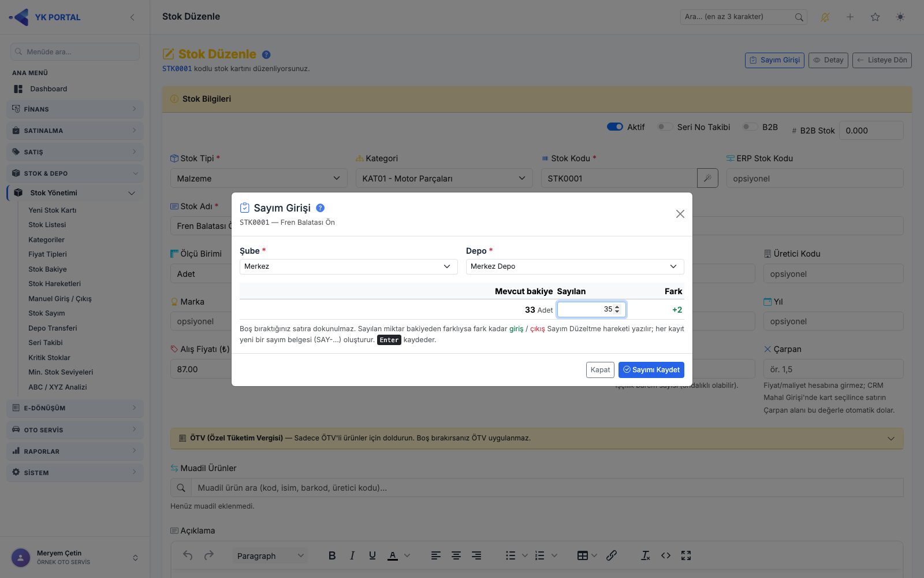Click the star favorites icon
Image resolution: width=924 pixels, height=578 pixels.
point(875,17)
